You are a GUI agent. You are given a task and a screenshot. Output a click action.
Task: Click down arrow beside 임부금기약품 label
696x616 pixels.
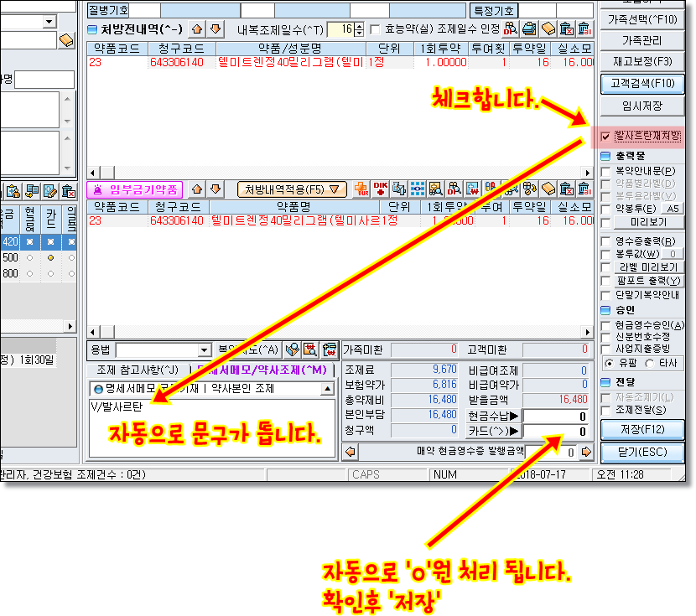(x=216, y=189)
